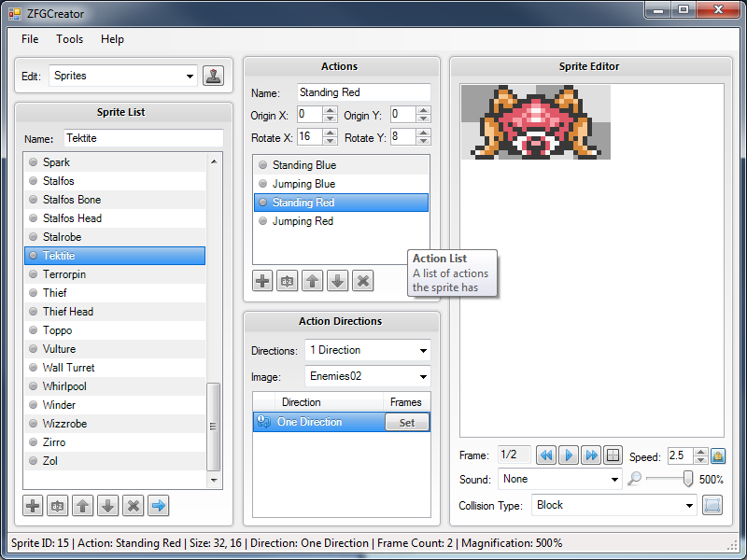Select Whirlpool sprite

[115, 386]
